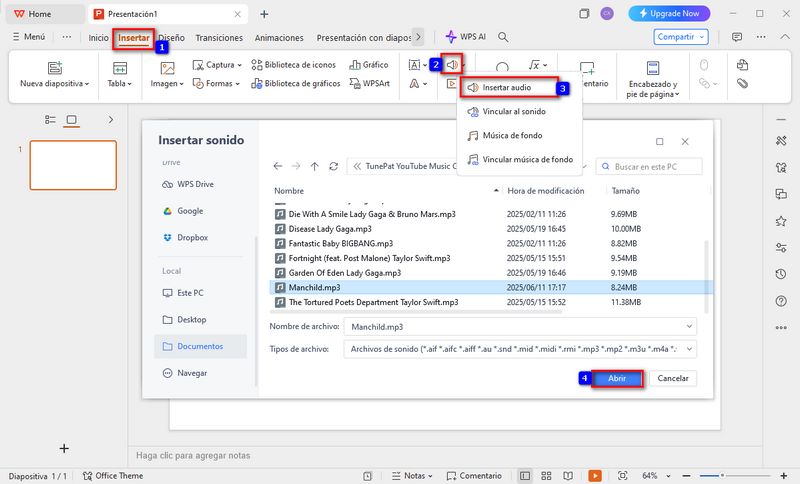Expand the Nombre de archivo combo box
The width and height of the screenshot is (800, 484).
click(x=690, y=326)
